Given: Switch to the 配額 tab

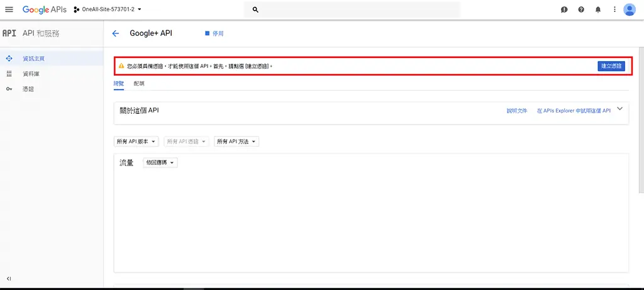Looking at the screenshot, I should pos(139,84).
